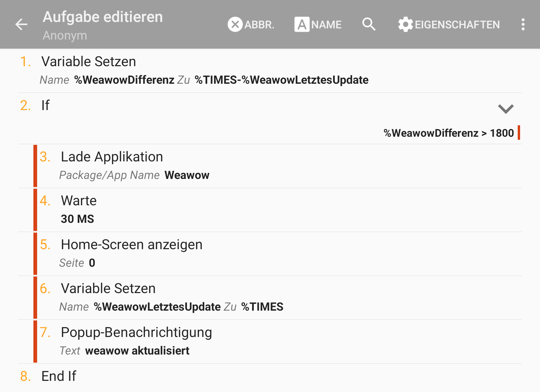Tap the End If action
Viewport: 540px width, 392px height.
tap(270, 377)
